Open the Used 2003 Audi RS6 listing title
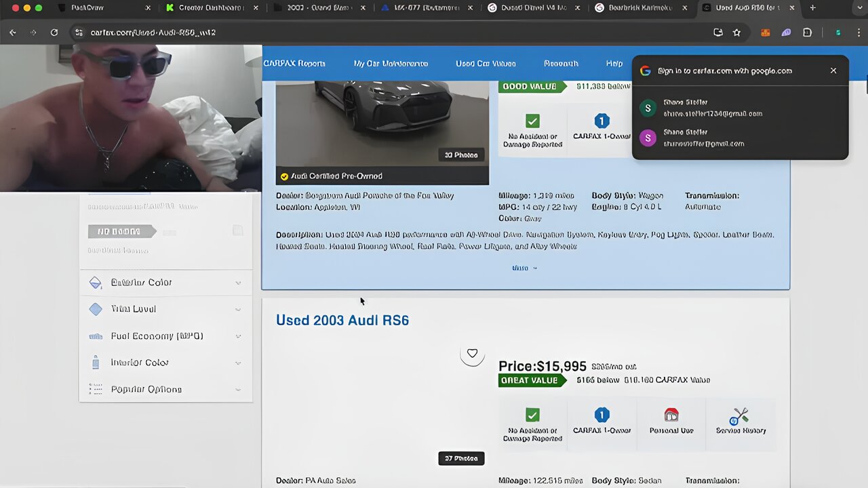 click(342, 320)
